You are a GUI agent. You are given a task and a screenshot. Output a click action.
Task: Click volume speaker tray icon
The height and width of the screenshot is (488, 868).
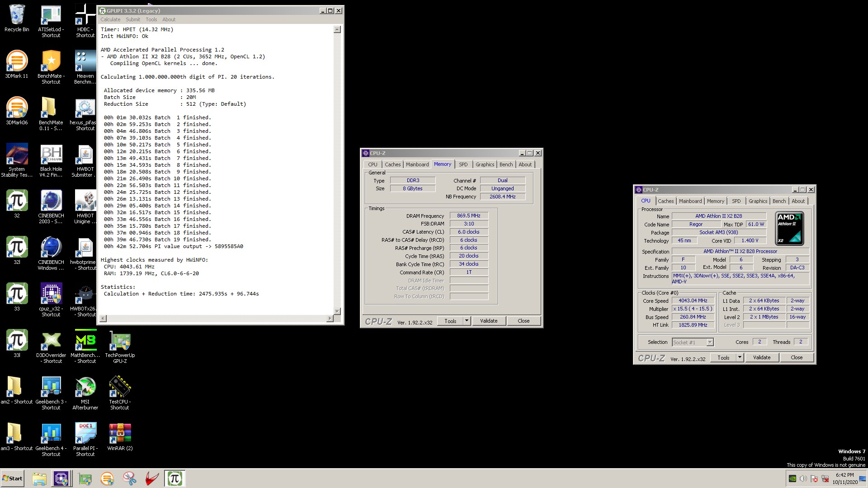pos(803,479)
